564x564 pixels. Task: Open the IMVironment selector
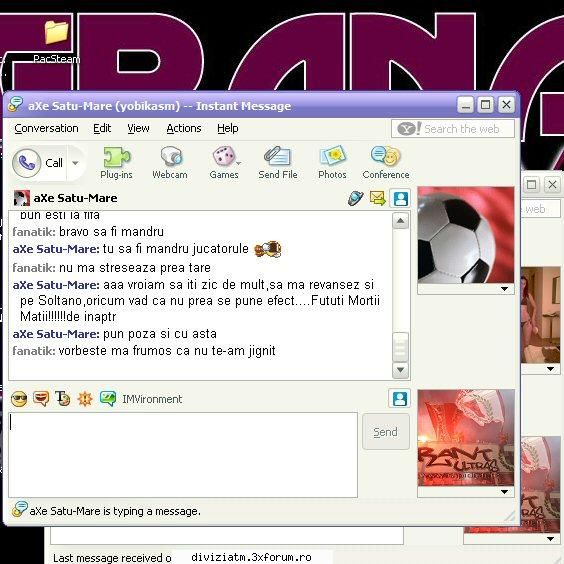pyautogui.click(x=141, y=399)
